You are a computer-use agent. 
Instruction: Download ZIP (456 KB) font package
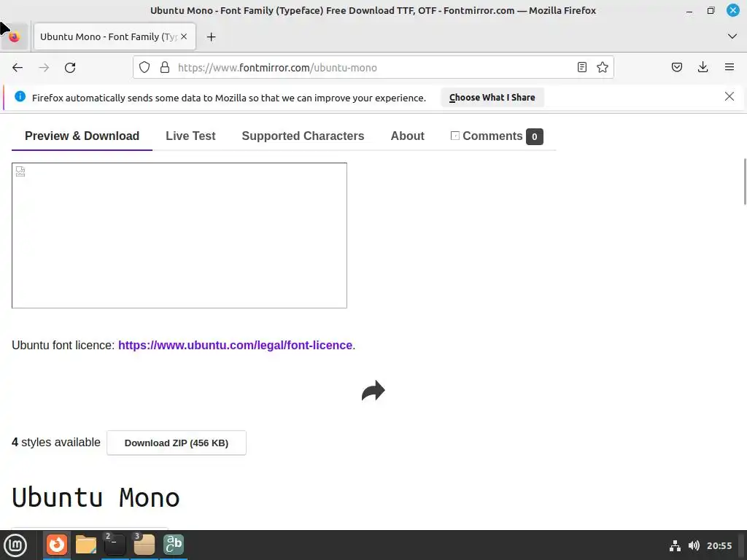pos(177,443)
